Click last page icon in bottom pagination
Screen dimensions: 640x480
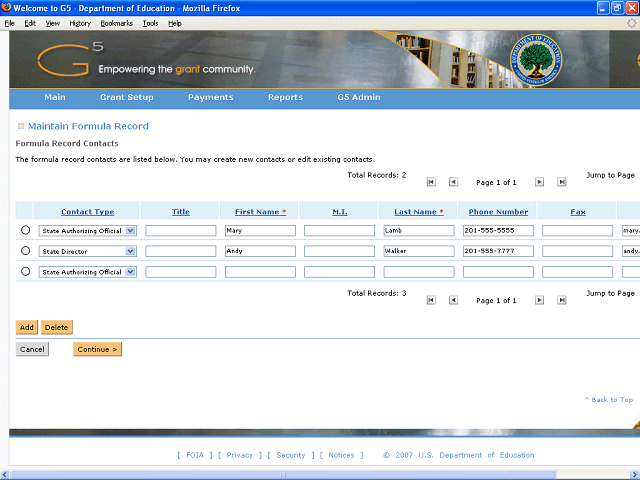pyautogui.click(x=561, y=300)
